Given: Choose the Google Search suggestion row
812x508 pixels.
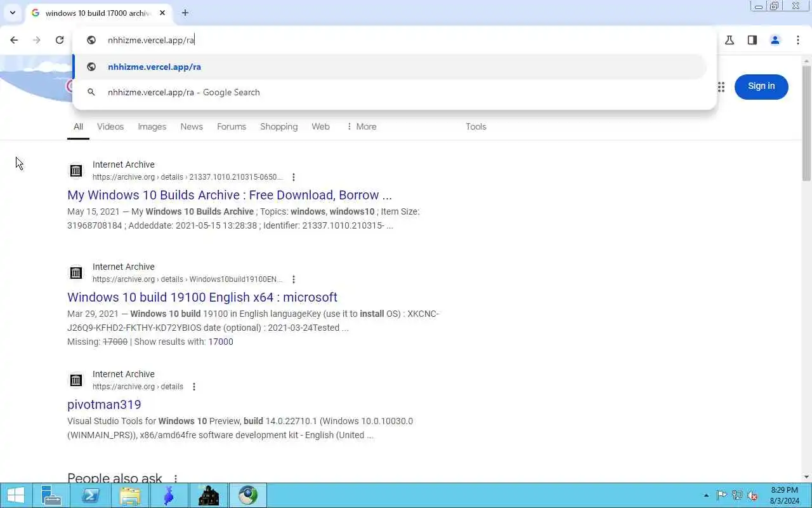Looking at the screenshot, I should point(390,92).
